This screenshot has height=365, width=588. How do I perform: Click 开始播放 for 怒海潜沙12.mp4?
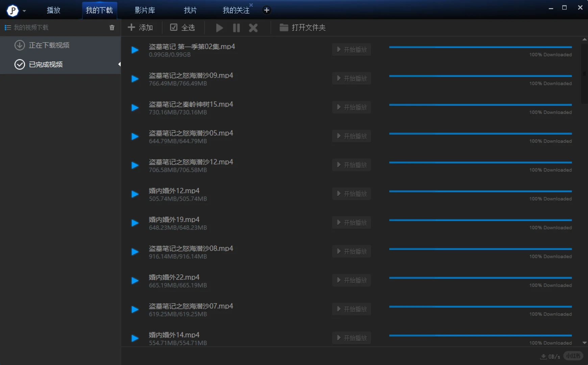pos(351,165)
